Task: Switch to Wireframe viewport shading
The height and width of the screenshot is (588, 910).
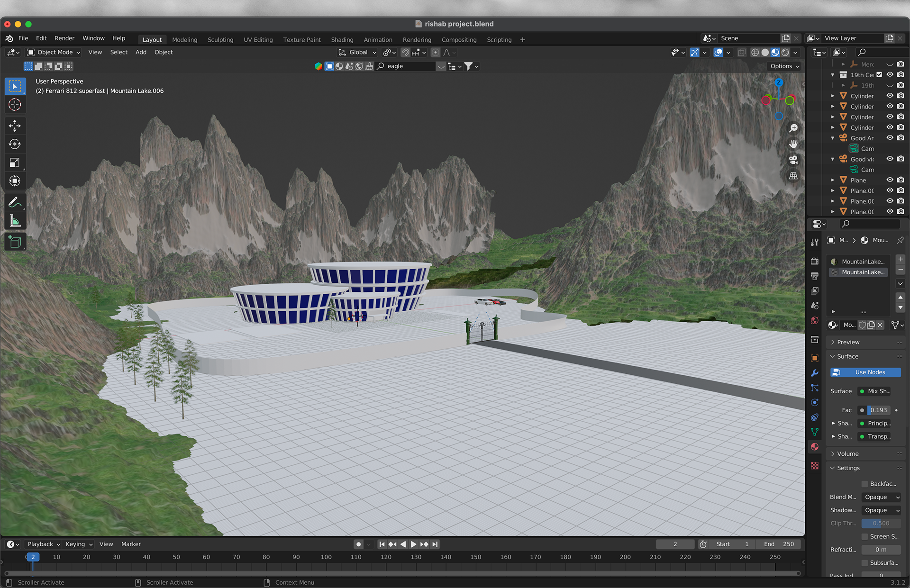Action: click(755, 53)
